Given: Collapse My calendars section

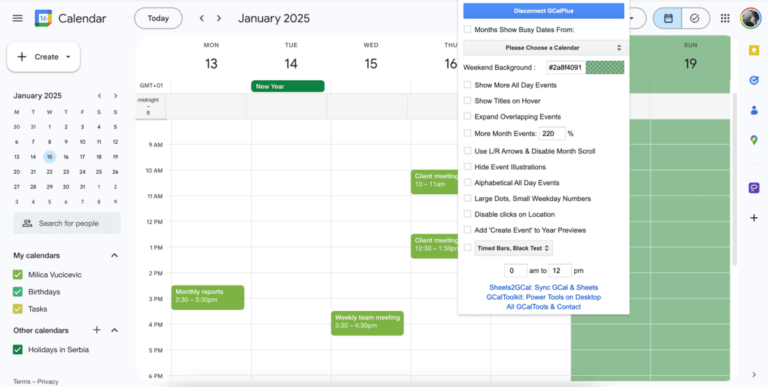Looking at the screenshot, I should tap(115, 255).
